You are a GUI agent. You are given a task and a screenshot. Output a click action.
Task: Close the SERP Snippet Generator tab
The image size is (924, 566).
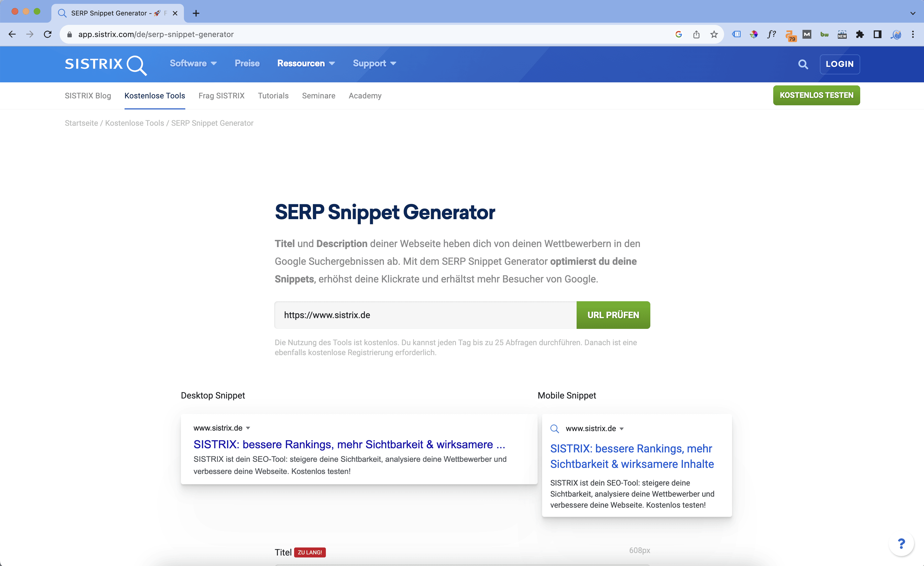click(x=175, y=14)
